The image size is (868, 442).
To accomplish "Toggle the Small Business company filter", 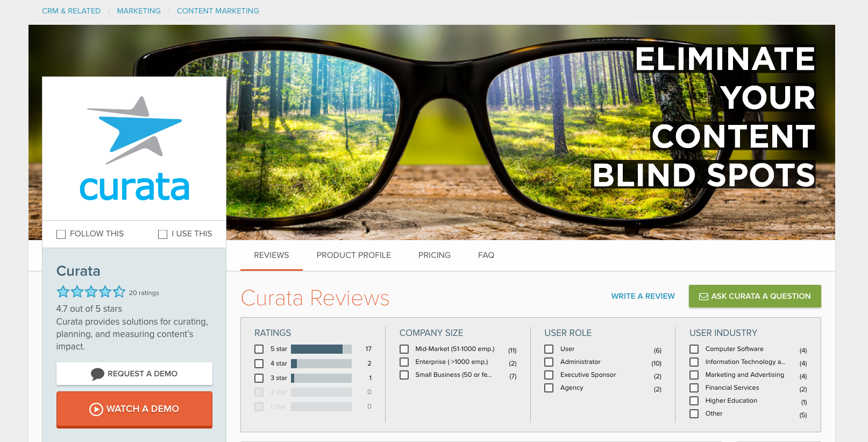I will [x=404, y=375].
